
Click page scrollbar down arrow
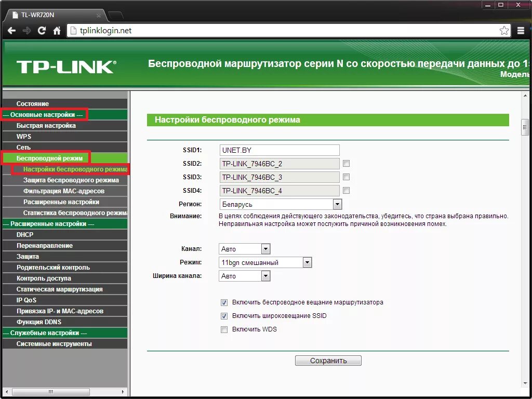[525, 383]
